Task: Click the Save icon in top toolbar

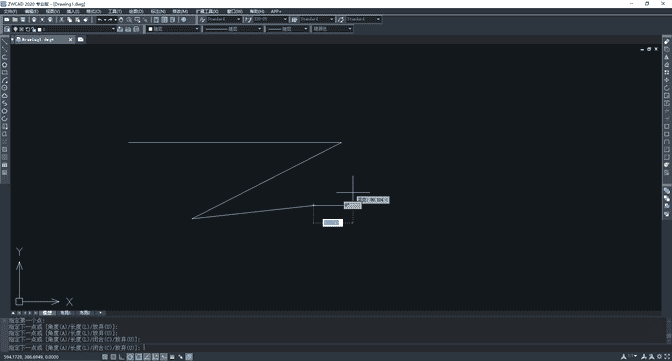Action: click(23, 20)
